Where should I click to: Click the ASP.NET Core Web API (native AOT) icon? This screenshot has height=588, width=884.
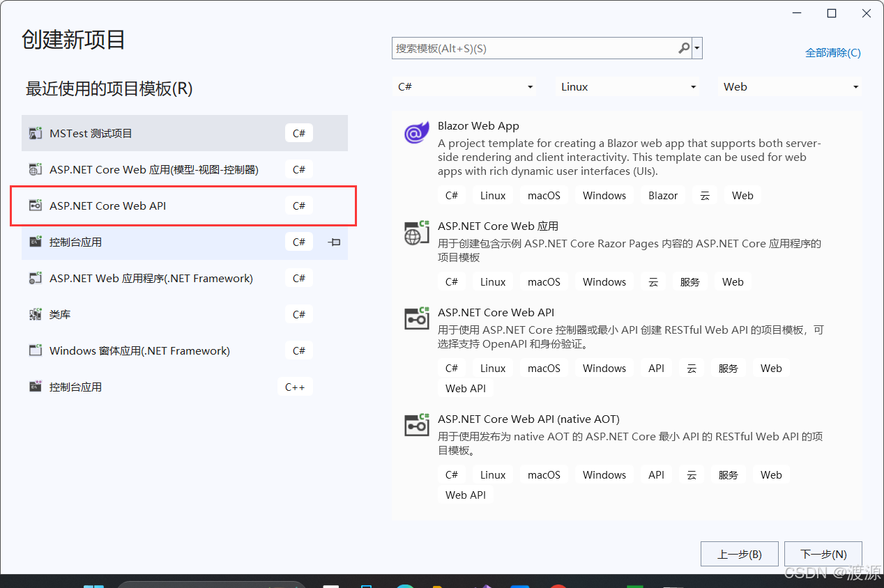[417, 425]
